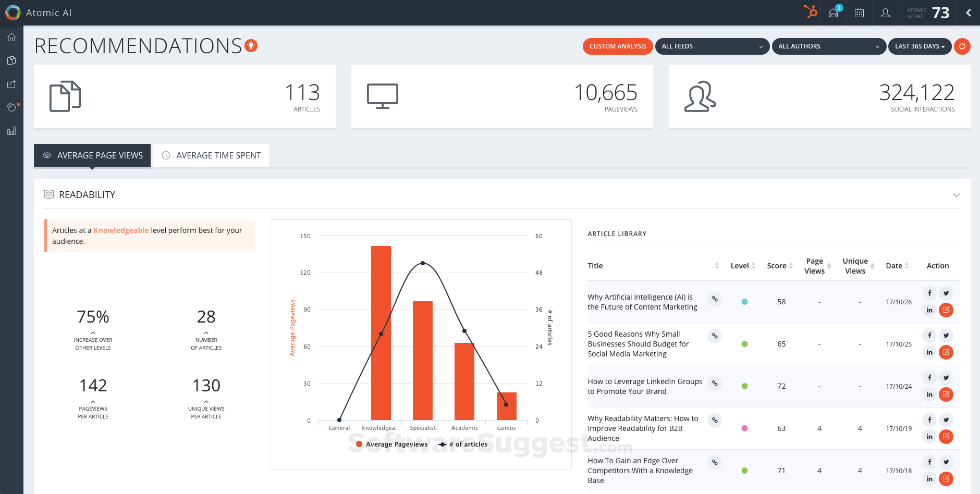Share 'How to Leverage LinkedIn Groups' on Twitter

pos(946,377)
